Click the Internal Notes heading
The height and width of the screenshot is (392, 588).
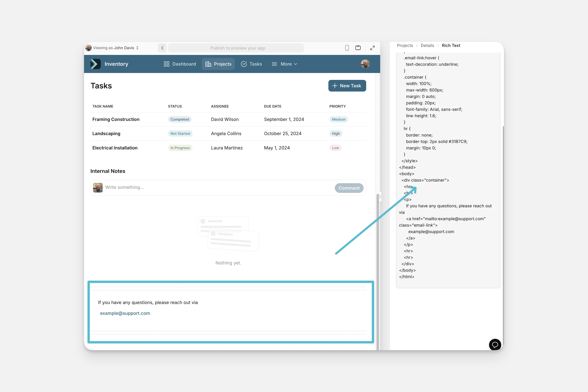[x=108, y=171]
